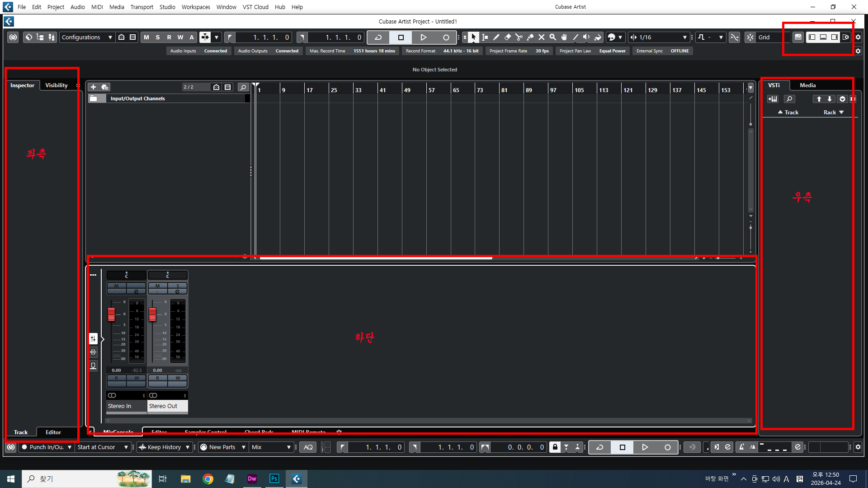Click the Add Track plus button
The image size is (868, 488).
click(x=93, y=87)
